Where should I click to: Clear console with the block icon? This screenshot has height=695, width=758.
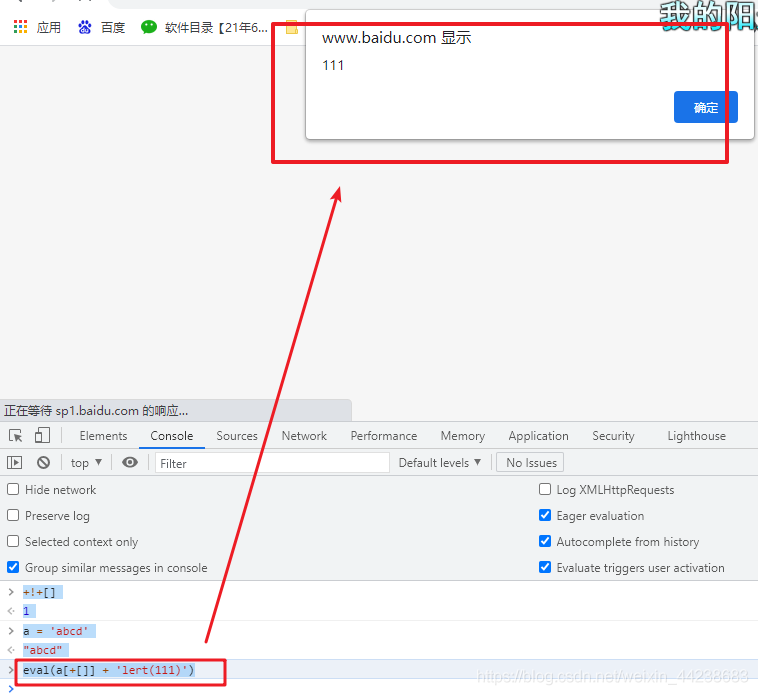point(43,463)
